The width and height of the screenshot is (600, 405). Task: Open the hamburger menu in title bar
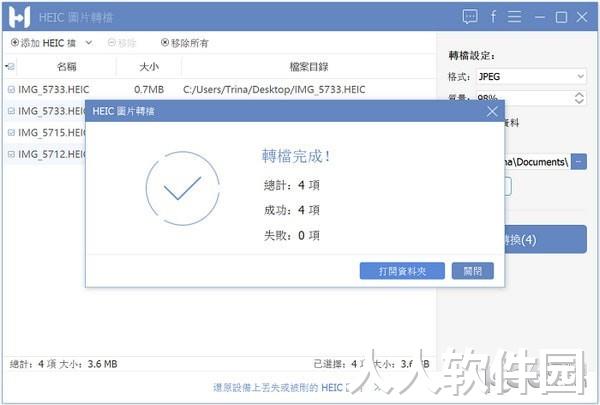pos(514,17)
